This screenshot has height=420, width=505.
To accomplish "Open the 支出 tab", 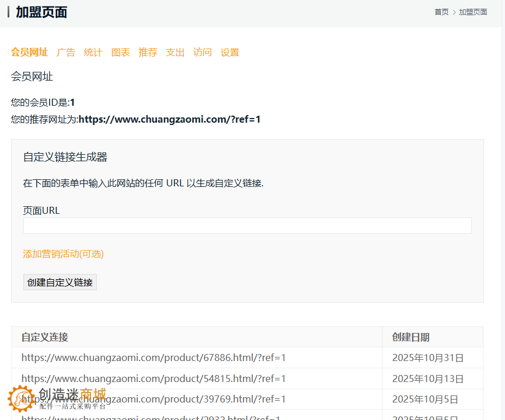I will coord(175,52).
